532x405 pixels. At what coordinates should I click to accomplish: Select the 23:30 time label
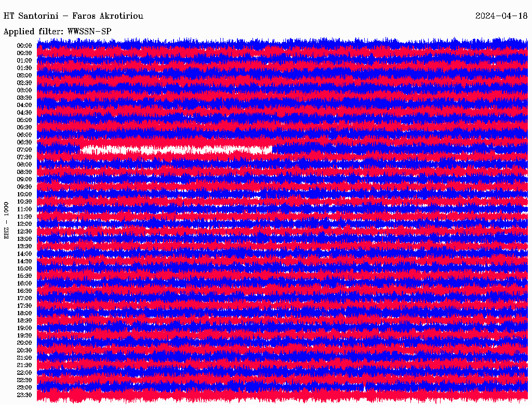tap(24, 395)
